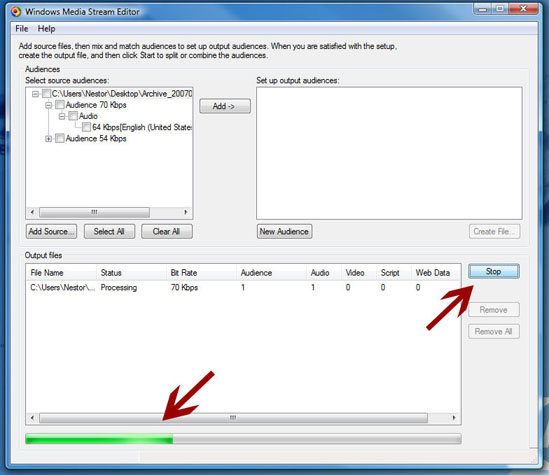Check the Archive source file checkbox

point(46,94)
